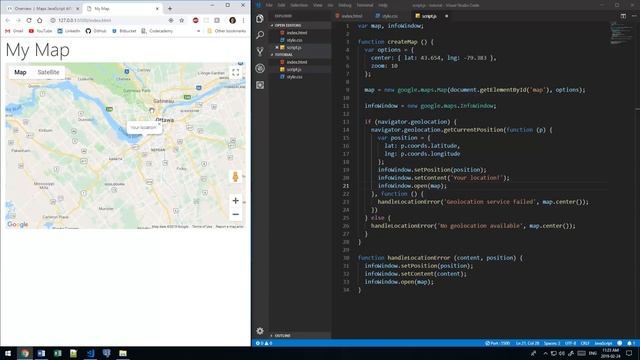Image resolution: width=640 pixels, height=360 pixels.
Task: Open Terminal menu in VS Code
Action: pos(365,5)
